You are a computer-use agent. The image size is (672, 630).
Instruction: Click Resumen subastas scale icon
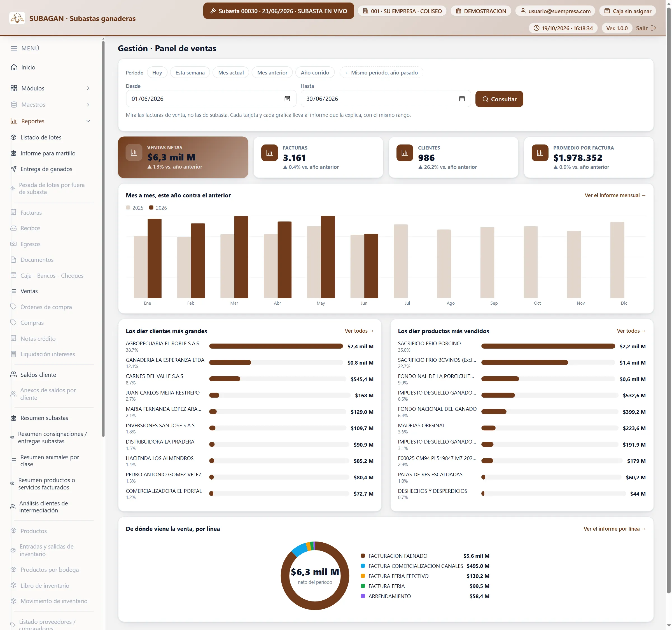click(x=13, y=418)
